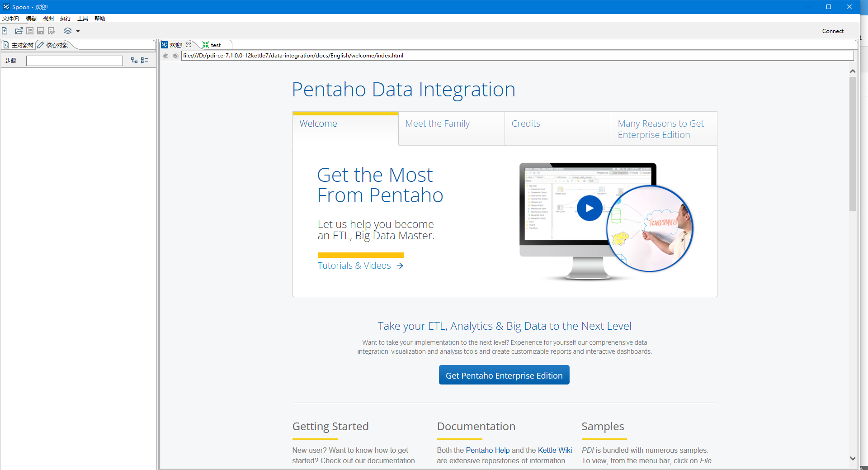Click the Getting Started heading
This screenshot has height=470, width=868.
click(330, 427)
